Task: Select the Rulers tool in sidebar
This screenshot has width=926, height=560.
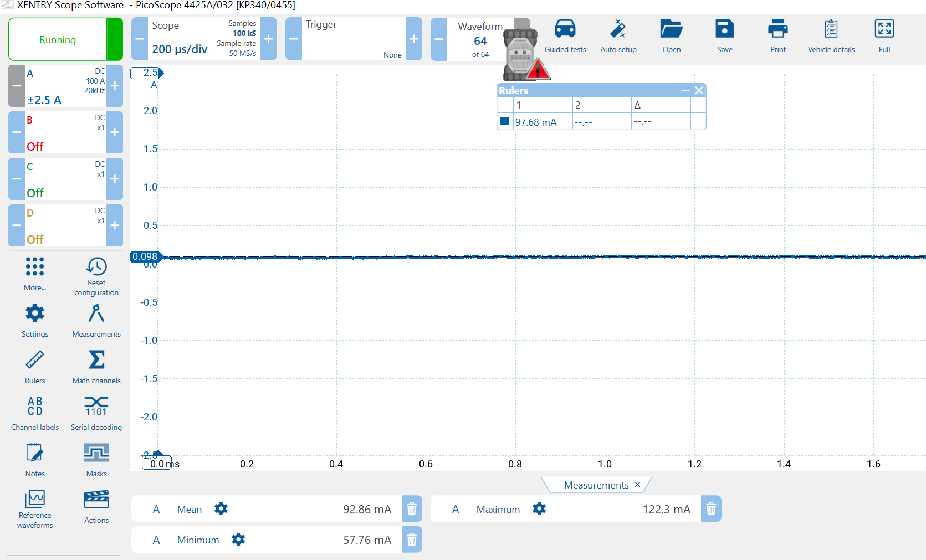Action: click(x=35, y=366)
